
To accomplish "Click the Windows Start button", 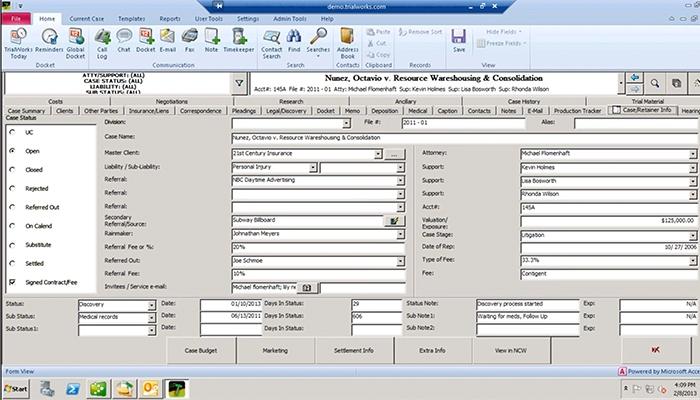I will pyautogui.click(x=17, y=389).
